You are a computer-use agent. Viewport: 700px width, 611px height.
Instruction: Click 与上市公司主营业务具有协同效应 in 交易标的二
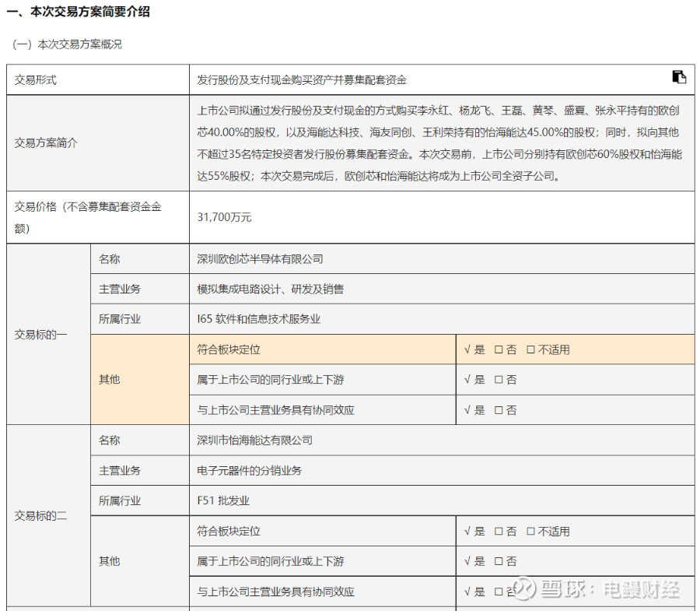(323, 592)
